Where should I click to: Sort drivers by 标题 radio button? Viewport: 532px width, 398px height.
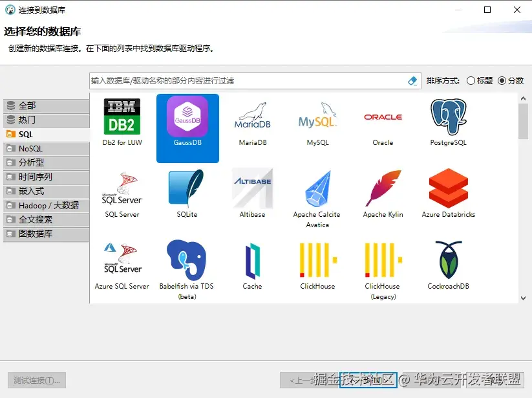click(471, 81)
